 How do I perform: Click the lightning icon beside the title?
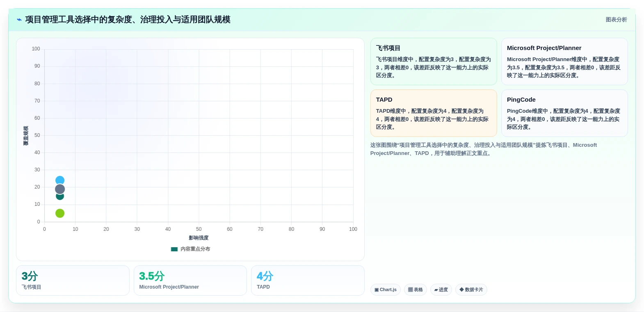[19, 20]
